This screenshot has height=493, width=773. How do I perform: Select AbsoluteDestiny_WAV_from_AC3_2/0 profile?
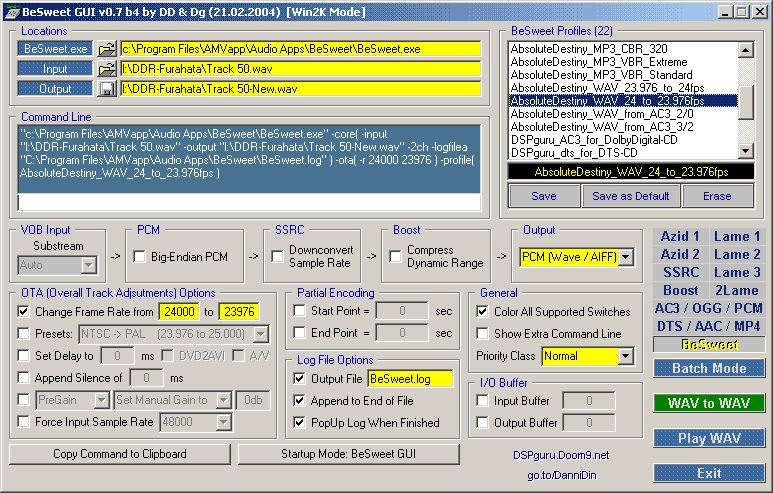[x=623, y=114]
